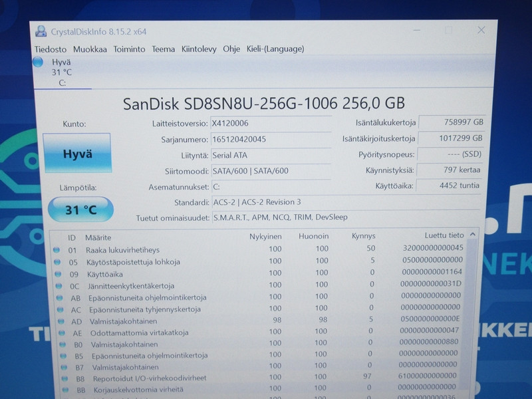Select row Epäonnistuneita tyhjennyskertoja
The image size is (532, 399).
[x=259, y=309]
